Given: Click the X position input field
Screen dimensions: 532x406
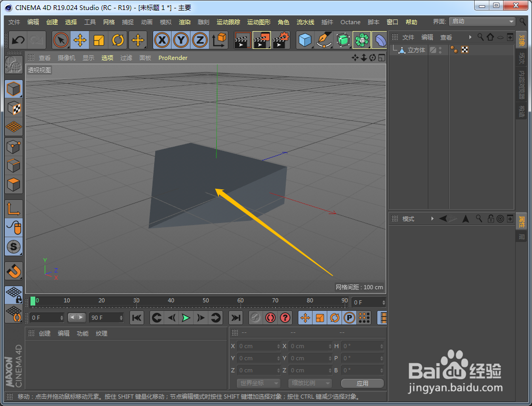Looking at the screenshot, I should point(258,346).
